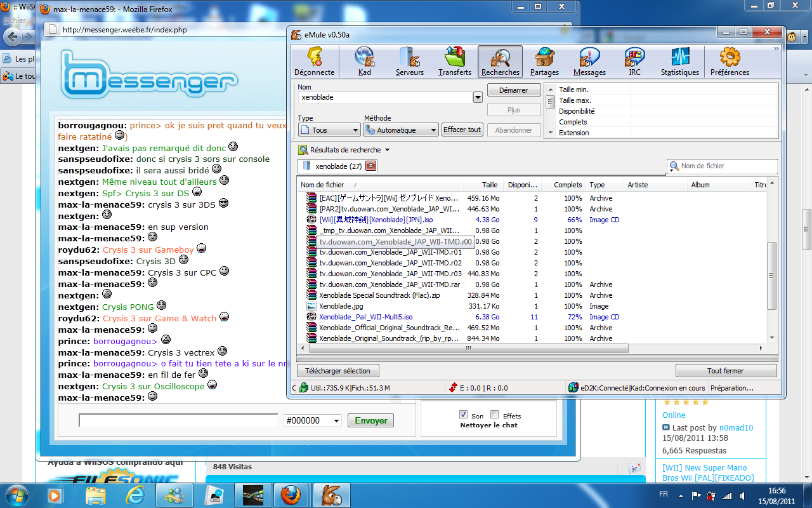Viewport: 812px width, 508px height.
Task: Show the Statistiques view
Action: coord(679,62)
